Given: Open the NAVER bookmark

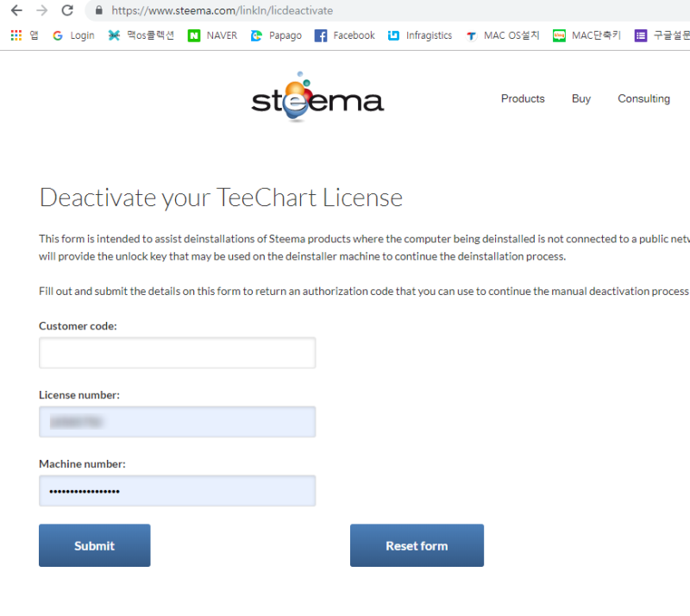Looking at the screenshot, I should click(x=212, y=35).
